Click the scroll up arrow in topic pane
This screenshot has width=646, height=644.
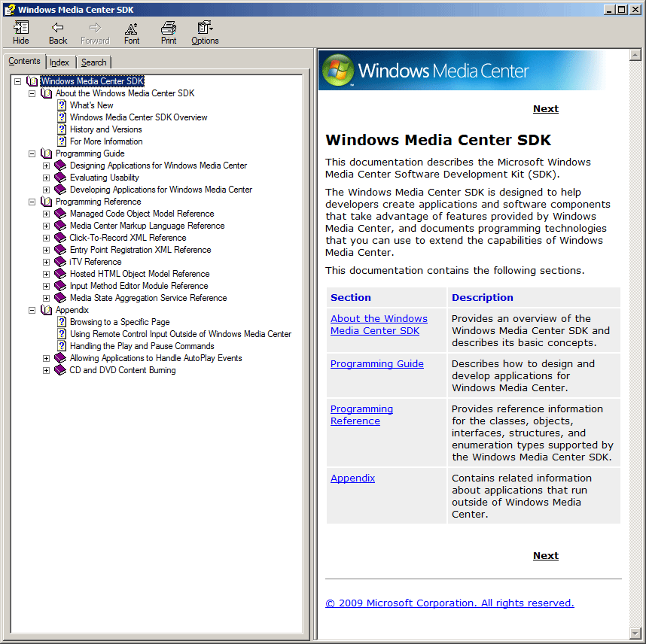635,55
